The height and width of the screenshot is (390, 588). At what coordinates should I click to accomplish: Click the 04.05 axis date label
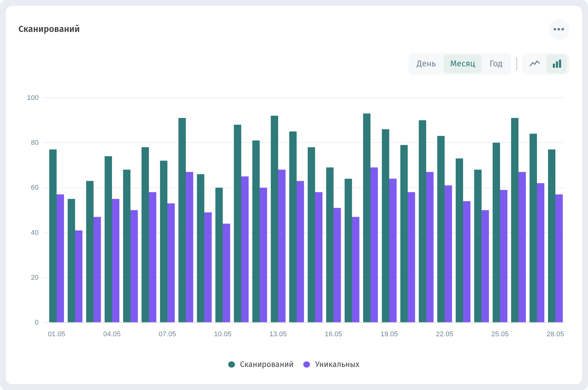112,334
